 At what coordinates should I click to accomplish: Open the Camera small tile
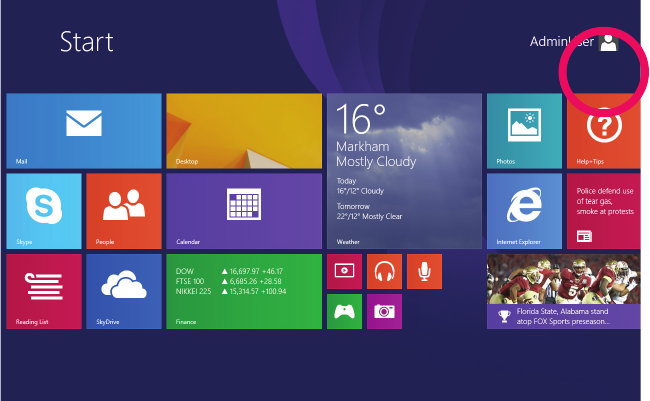(384, 311)
